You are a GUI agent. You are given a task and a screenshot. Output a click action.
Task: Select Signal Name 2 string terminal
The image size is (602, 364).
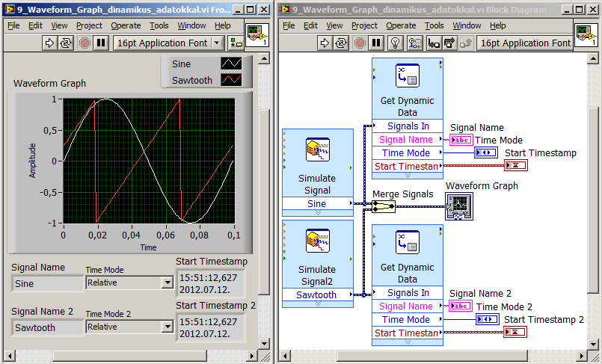click(x=461, y=306)
